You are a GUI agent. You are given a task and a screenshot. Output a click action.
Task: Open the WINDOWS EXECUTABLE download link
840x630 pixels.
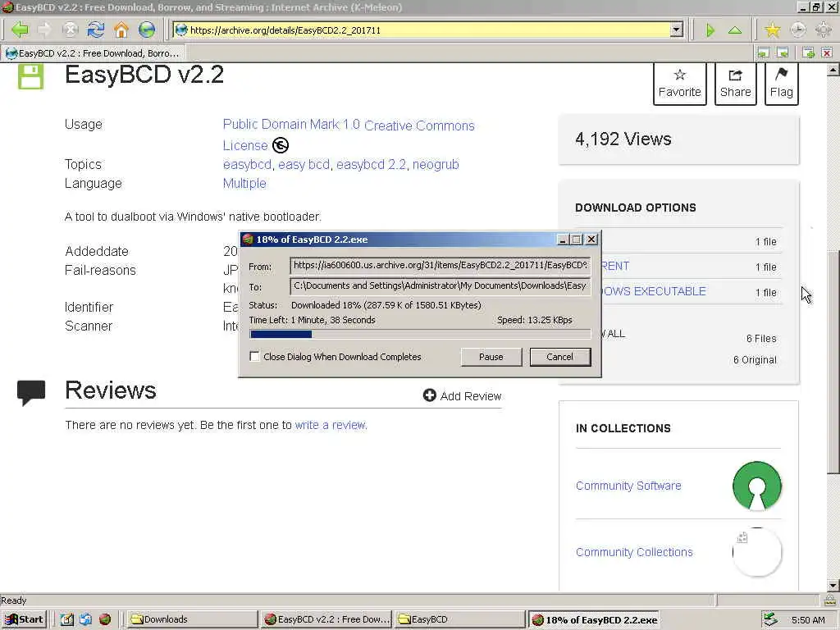coord(654,291)
